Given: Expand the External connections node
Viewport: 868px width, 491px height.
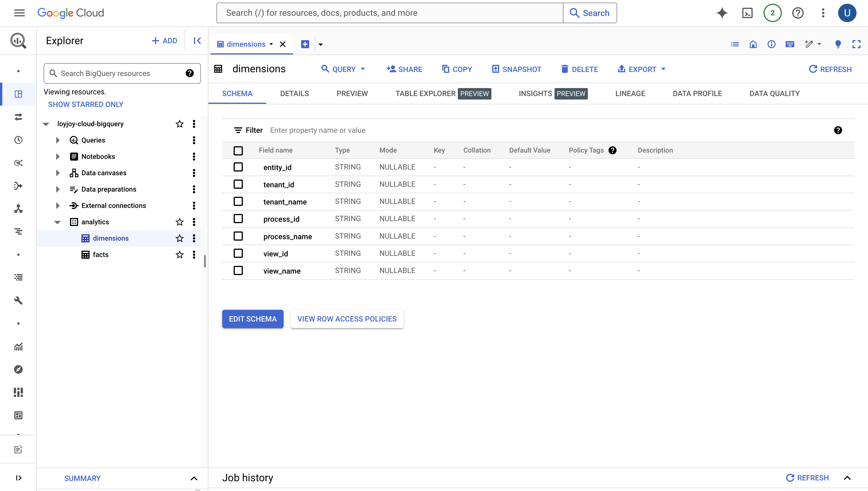Looking at the screenshot, I should 57,205.
